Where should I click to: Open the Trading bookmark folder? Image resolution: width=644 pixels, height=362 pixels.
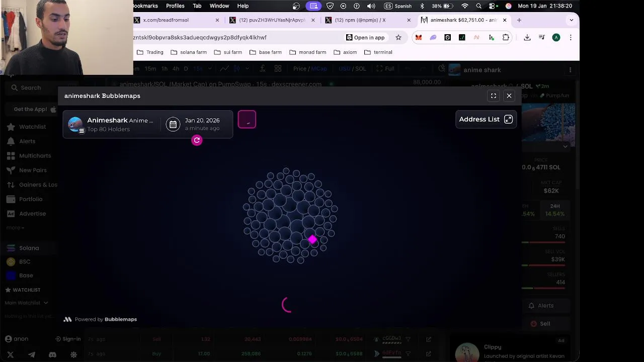coord(150,52)
